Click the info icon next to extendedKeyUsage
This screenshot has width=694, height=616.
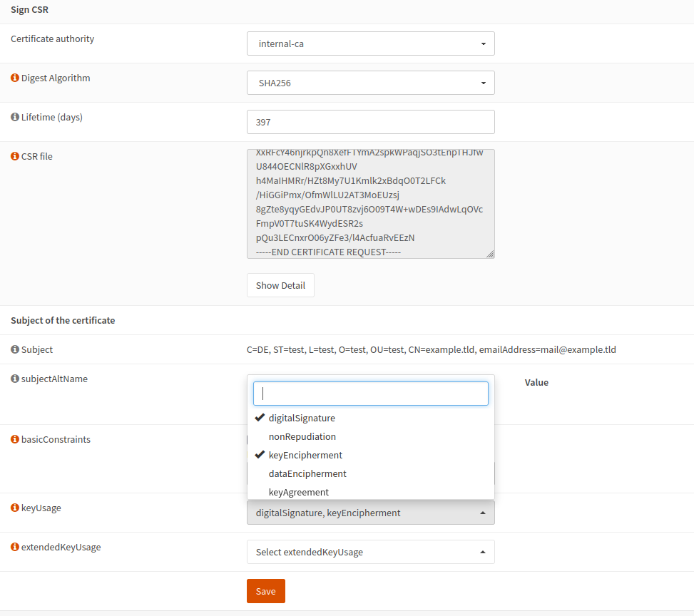[x=14, y=547]
